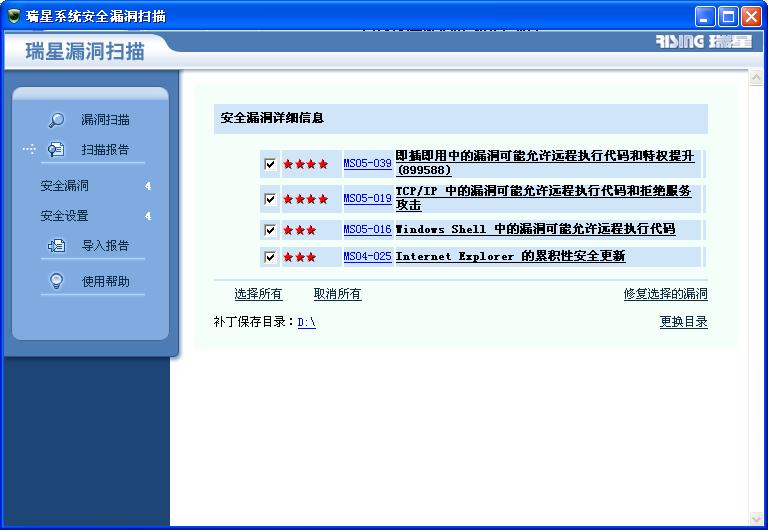This screenshot has width=768, height=530.
Task: Open the 即插即用中的漏洞 (899588) description link
Action: (x=545, y=163)
